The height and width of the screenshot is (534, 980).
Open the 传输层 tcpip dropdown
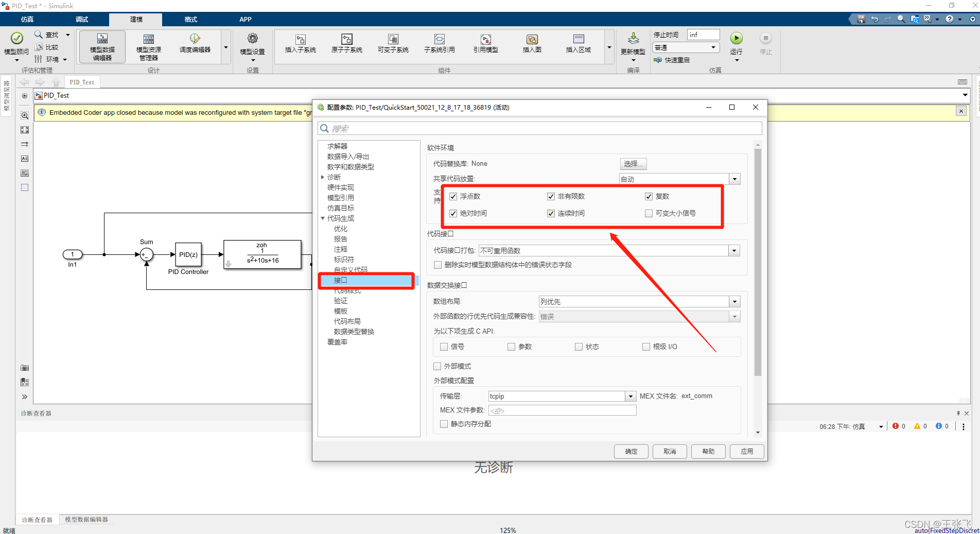tap(631, 396)
